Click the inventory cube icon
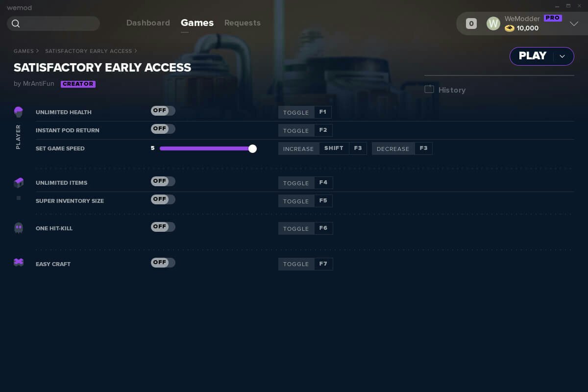Viewport: 588px width, 392px height. tap(19, 183)
